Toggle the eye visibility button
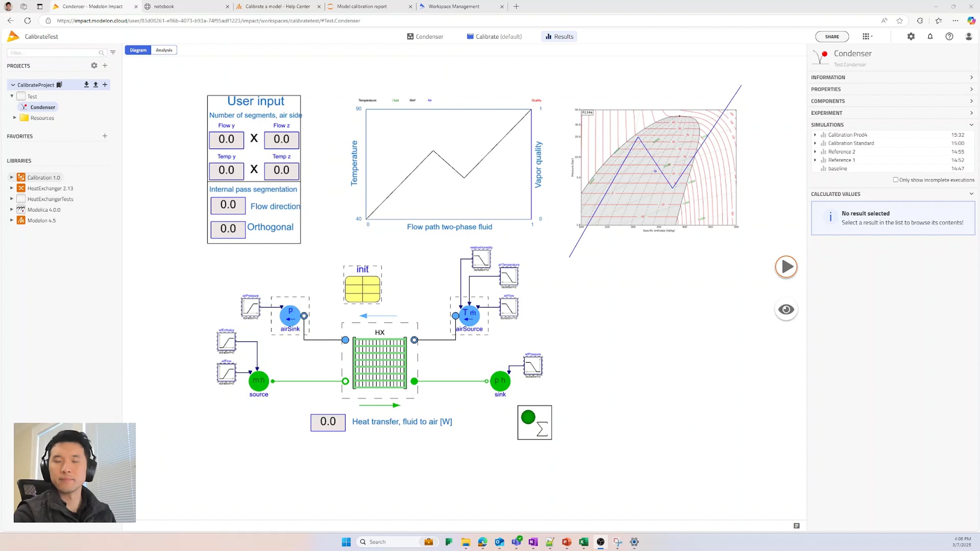Image resolution: width=980 pixels, height=551 pixels. [786, 309]
